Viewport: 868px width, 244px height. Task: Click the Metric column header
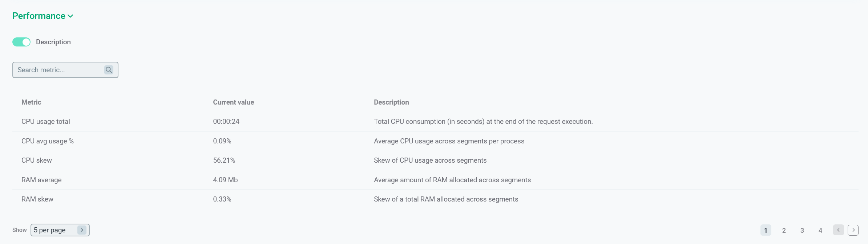(x=31, y=102)
